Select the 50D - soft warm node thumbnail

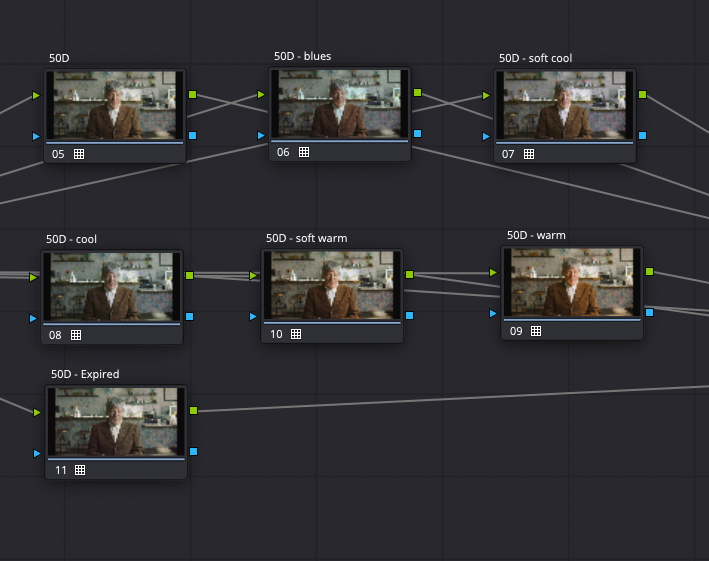pyautogui.click(x=333, y=284)
